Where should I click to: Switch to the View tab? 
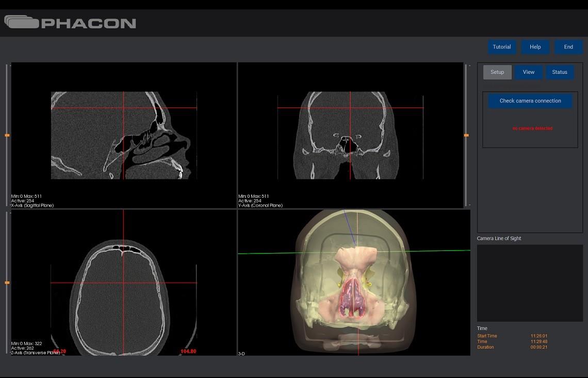click(529, 72)
